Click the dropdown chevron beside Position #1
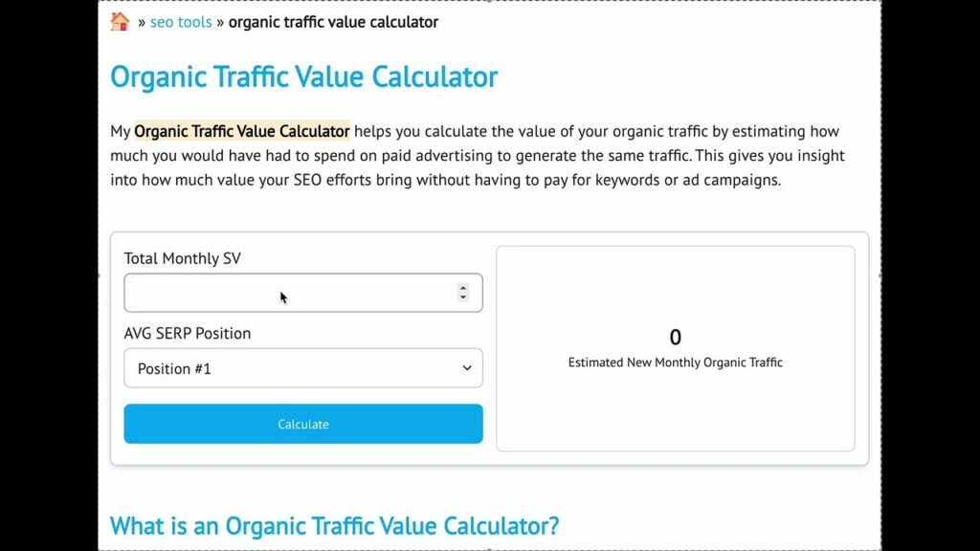The width and height of the screenshot is (980, 551). (x=466, y=368)
